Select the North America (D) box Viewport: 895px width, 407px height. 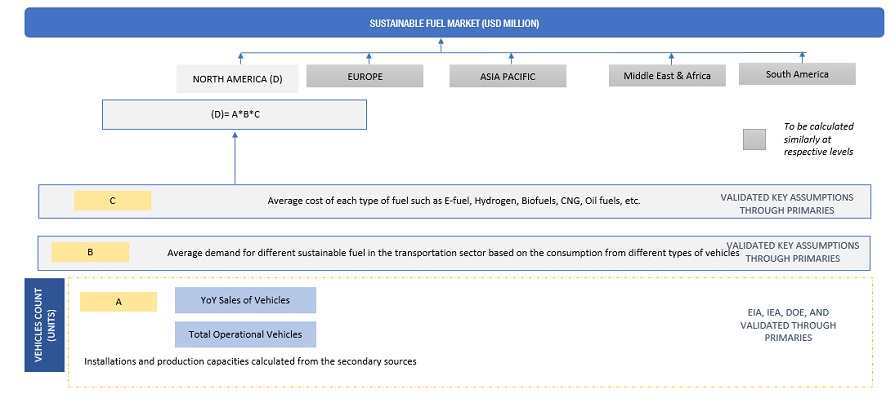pyautogui.click(x=229, y=78)
